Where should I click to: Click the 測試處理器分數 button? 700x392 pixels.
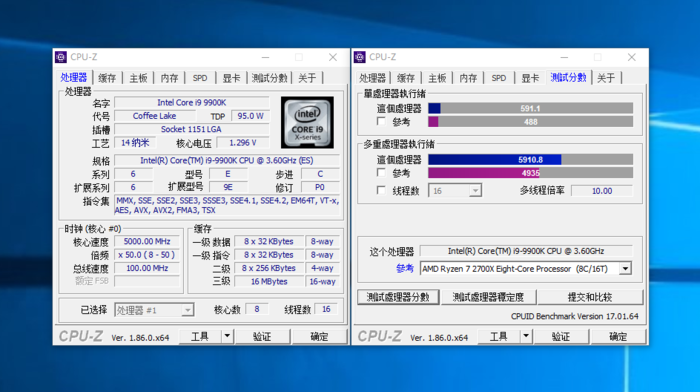(x=398, y=297)
